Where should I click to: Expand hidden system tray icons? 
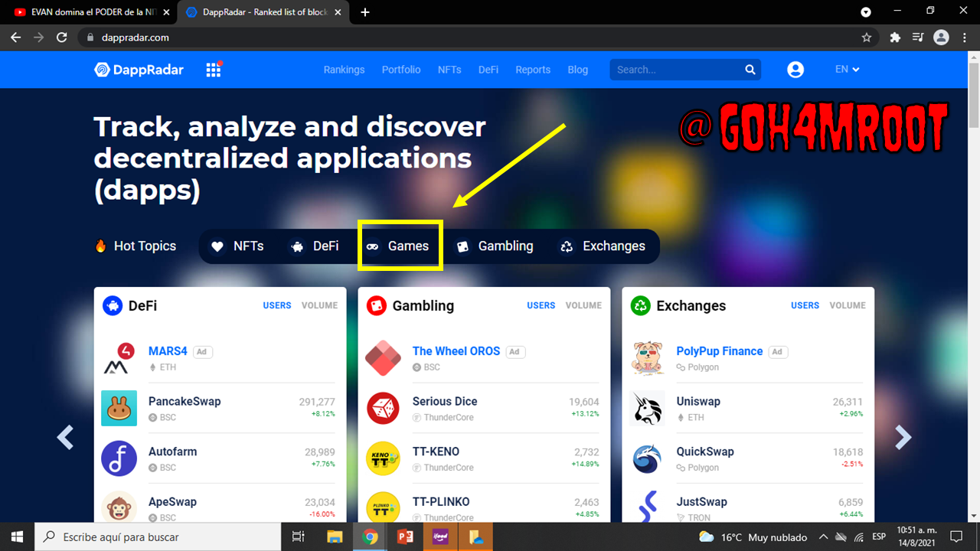click(823, 536)
